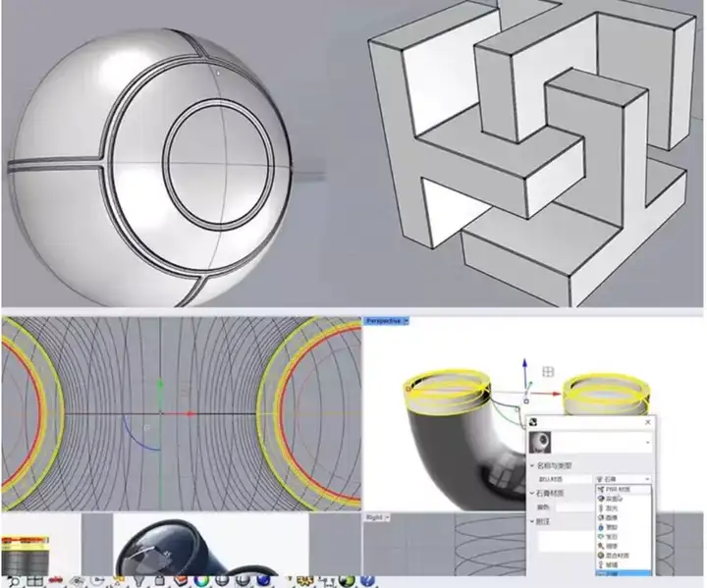
Task: Click the 颜色 color swatch field
Action: (574, 507)
